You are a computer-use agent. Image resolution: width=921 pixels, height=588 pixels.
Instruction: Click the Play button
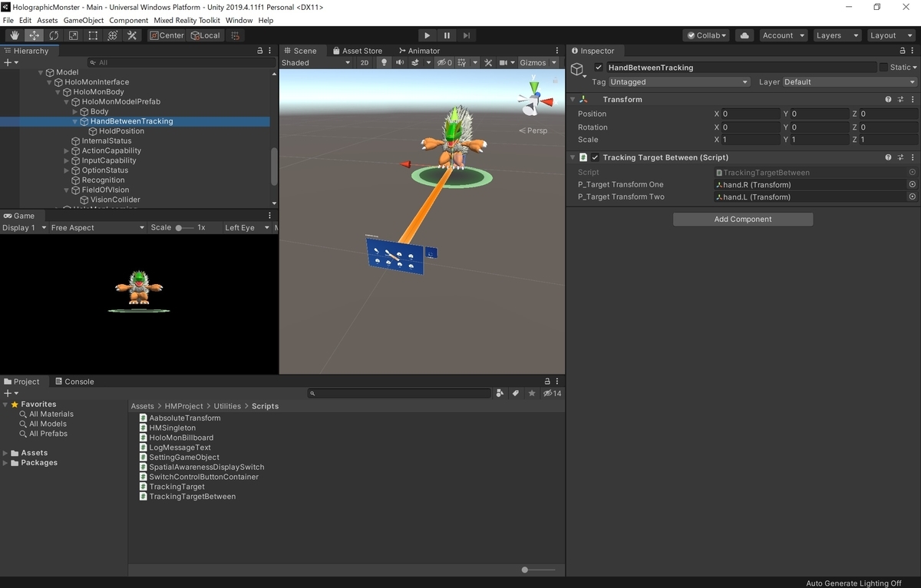pyautogui.click(x=427, y=35)
